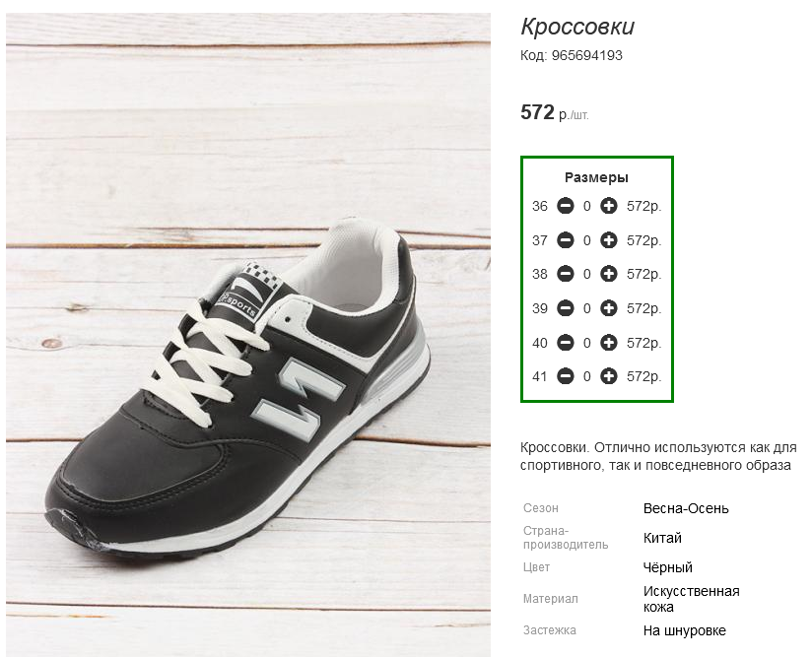The width and height of the screenshot is (812, 657).
Task: Increase quantity for size 40
Action: (608, 343)
